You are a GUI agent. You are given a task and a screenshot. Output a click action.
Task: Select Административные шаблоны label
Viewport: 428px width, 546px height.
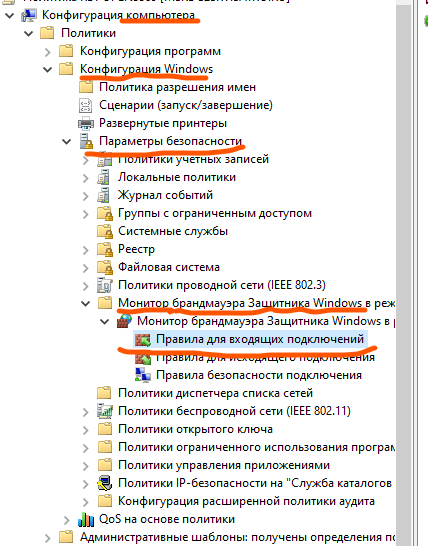click(x=238, y=537)
